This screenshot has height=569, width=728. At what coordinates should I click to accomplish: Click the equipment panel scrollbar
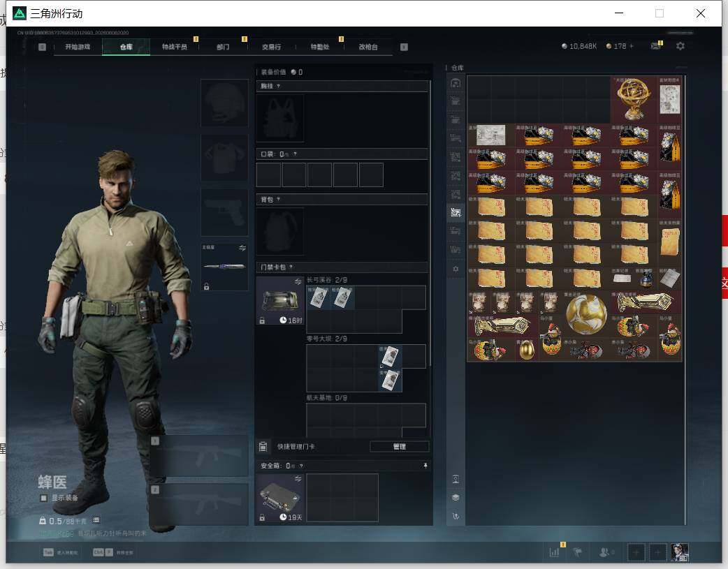430,223
